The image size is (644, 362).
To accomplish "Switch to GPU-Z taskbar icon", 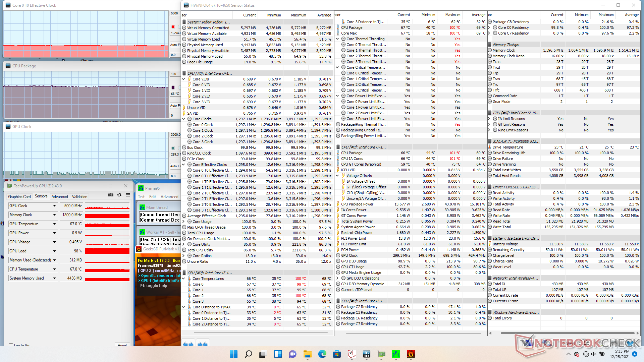I will point(381,354).
